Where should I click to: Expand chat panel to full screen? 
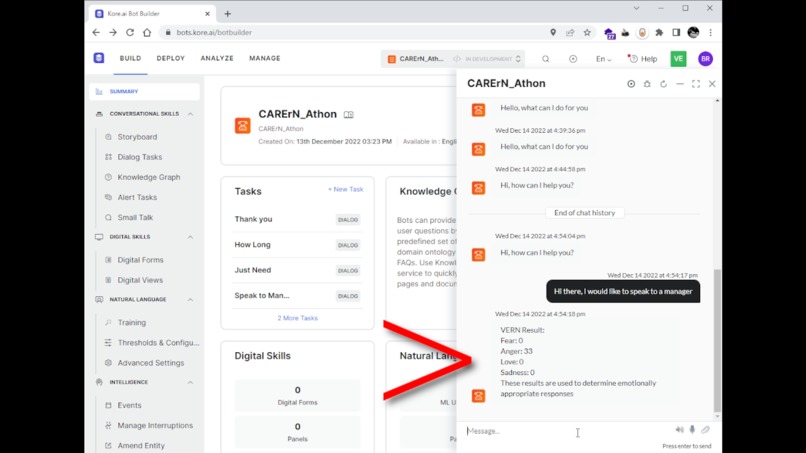click(x=696, y=84)
